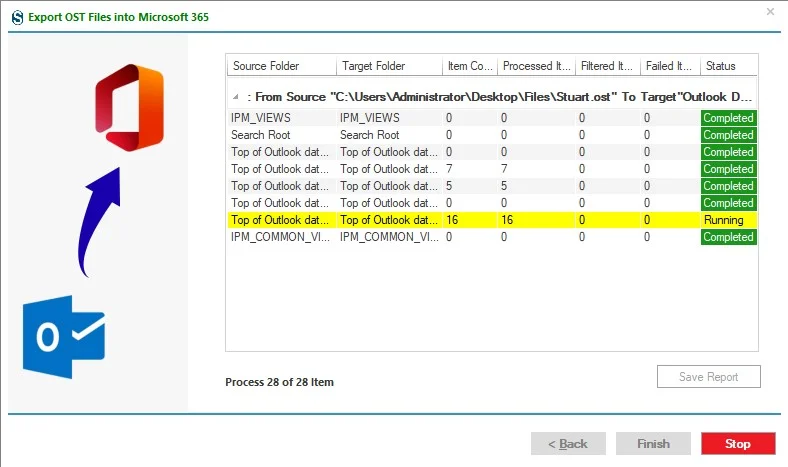Click Completed status in IPM_COMMON_VI... row
This screenshot has width=788, height=467.
(728, 237)
